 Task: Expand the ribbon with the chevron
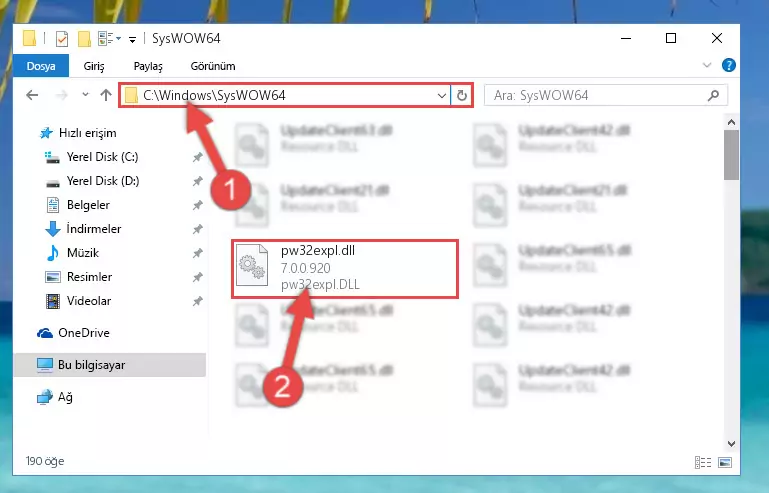coord(707,65)
